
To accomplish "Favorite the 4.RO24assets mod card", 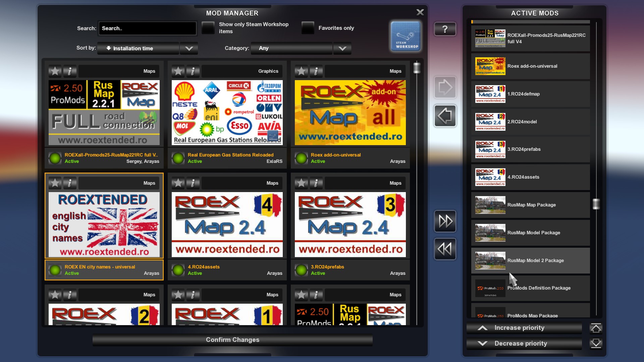I will pos(178,183).
